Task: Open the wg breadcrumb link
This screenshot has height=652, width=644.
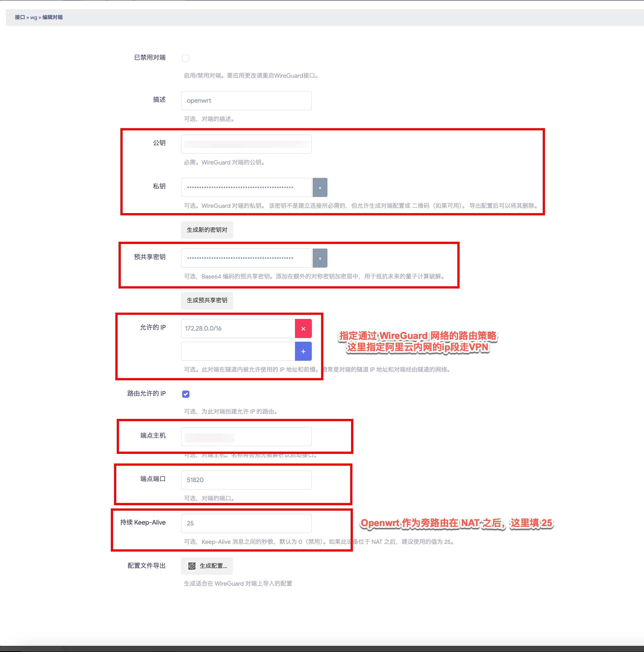Action: (x=34, y=17)
